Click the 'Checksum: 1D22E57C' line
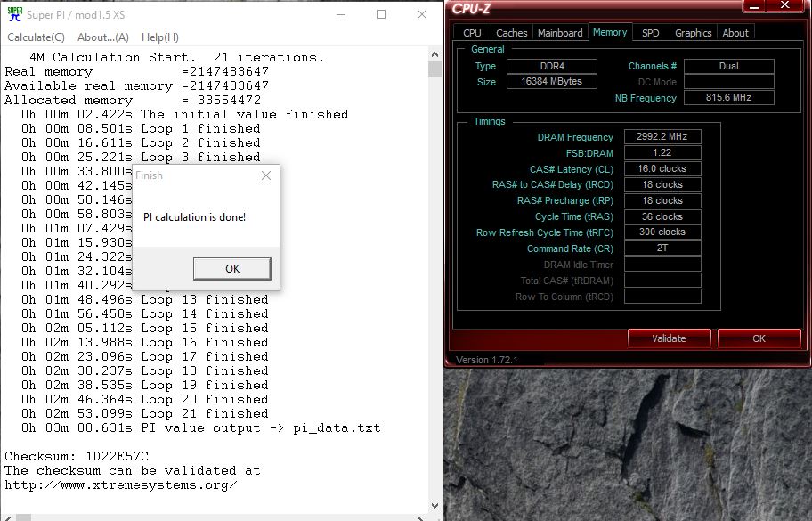The image size is (812, 521). [77, 456]
